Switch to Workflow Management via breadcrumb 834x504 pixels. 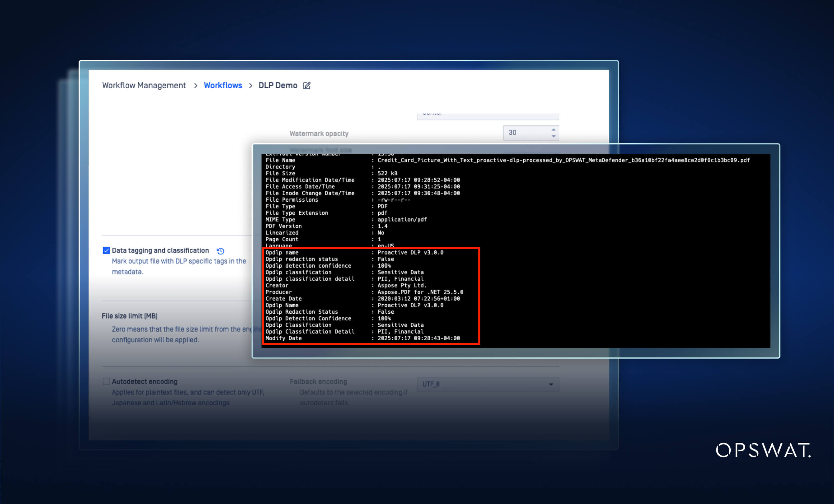144,85
